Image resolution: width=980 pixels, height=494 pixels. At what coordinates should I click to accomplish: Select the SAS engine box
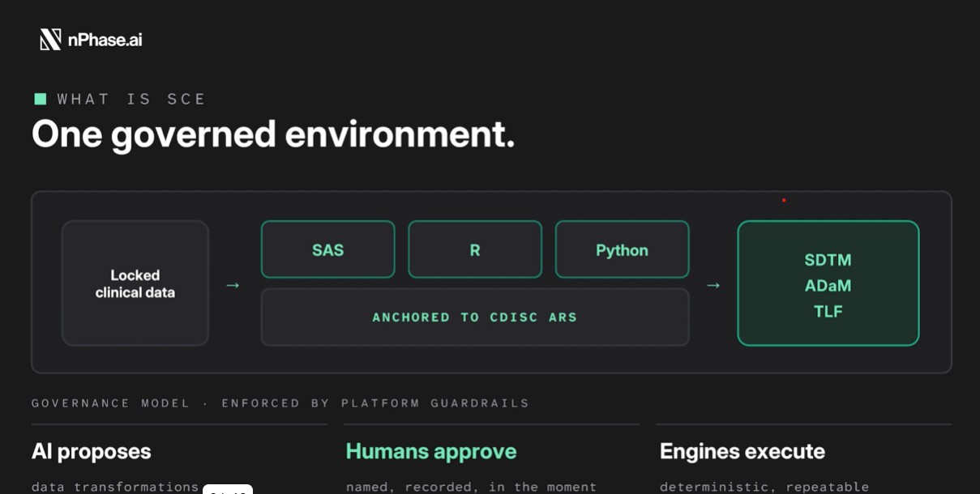pyautogui.click(x=328, y=249)
